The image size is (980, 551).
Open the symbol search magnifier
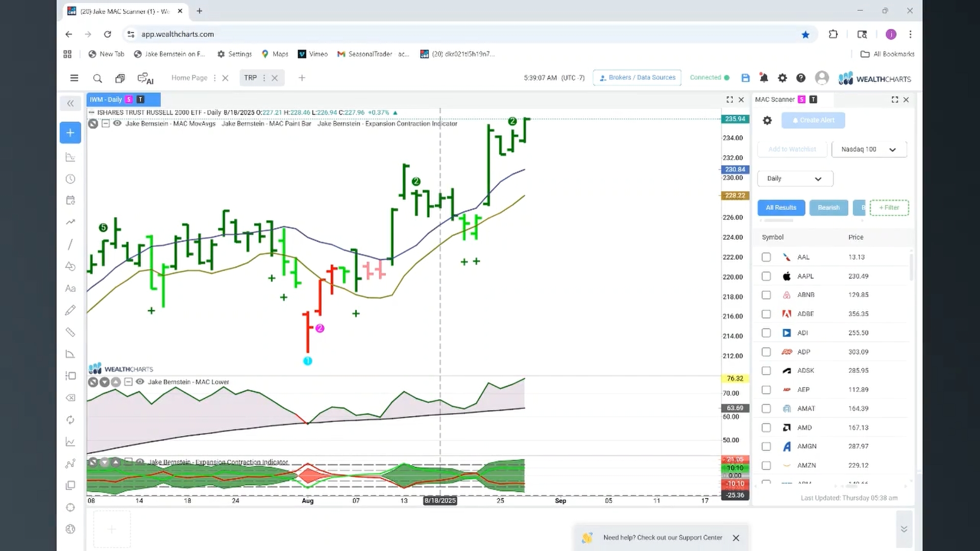click(x=97, y=78)
